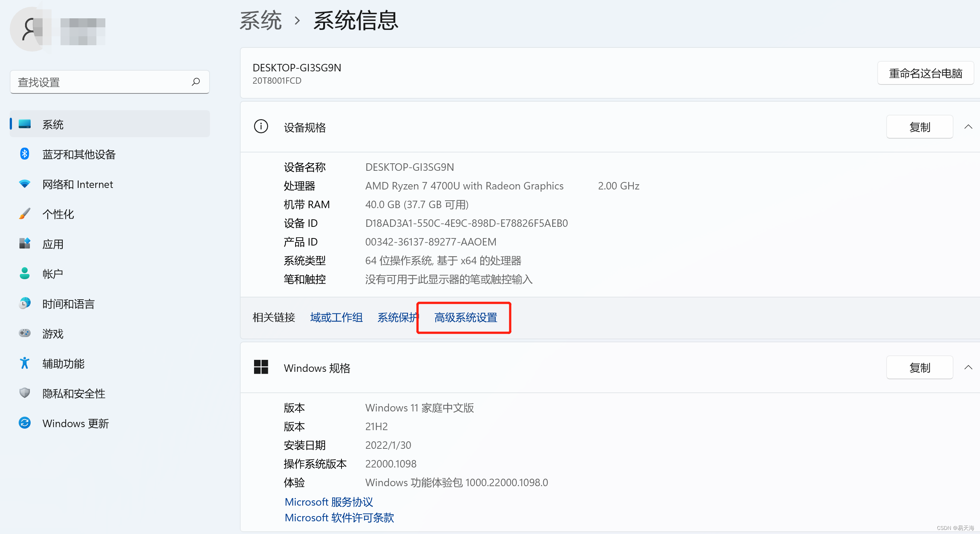Click the System monitor icon in sidebar
Image resolution: width=980 pixels, height=534 pixels.
coord(25,124)
